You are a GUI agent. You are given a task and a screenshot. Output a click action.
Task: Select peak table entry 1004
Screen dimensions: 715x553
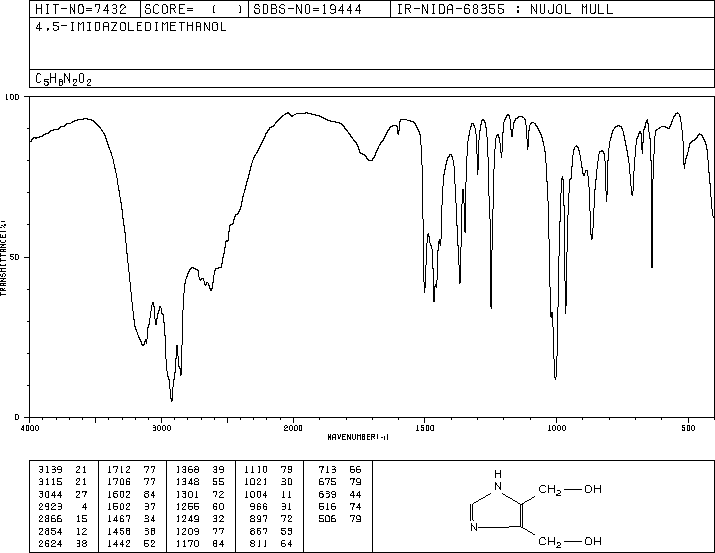(x=256, y=494)
